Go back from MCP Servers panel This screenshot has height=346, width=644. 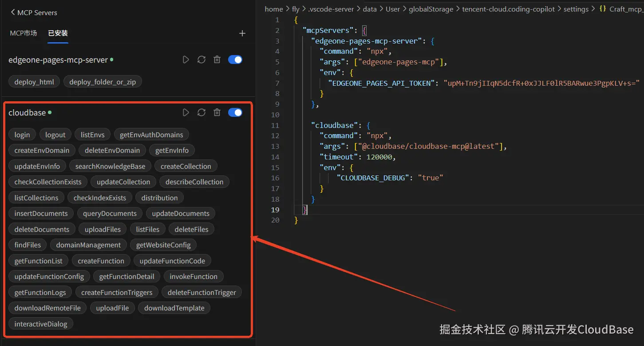[12, 12]
